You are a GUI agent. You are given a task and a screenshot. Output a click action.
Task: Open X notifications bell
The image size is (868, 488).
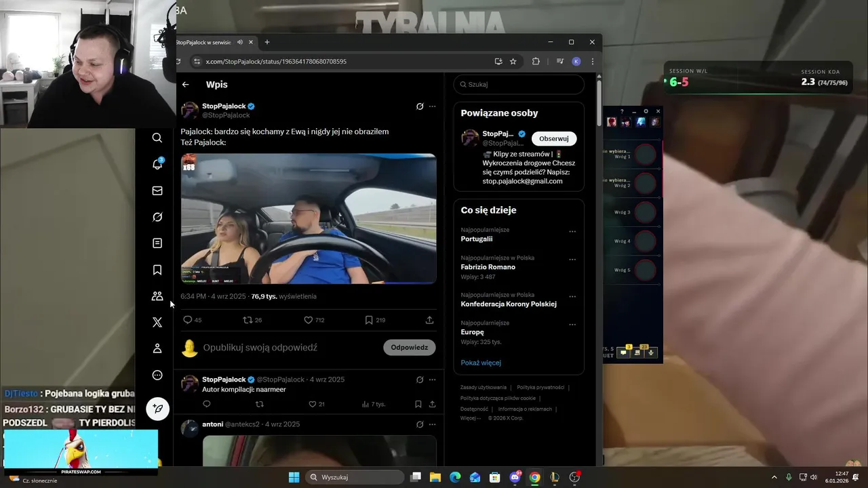(x=157, y=164)
